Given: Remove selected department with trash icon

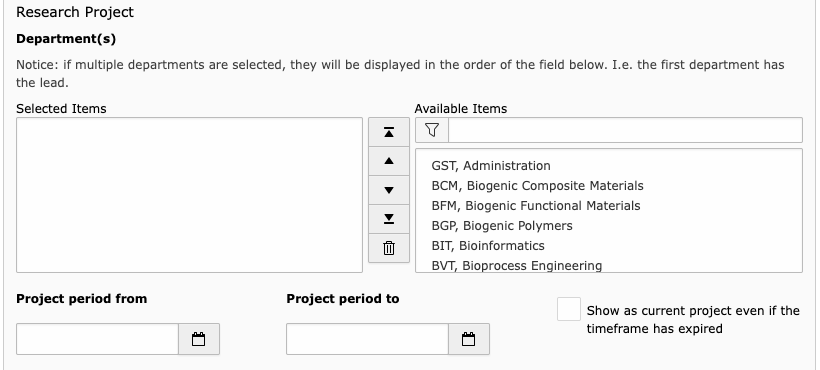Looking at the screenshot, I should (x=389, y=248).
